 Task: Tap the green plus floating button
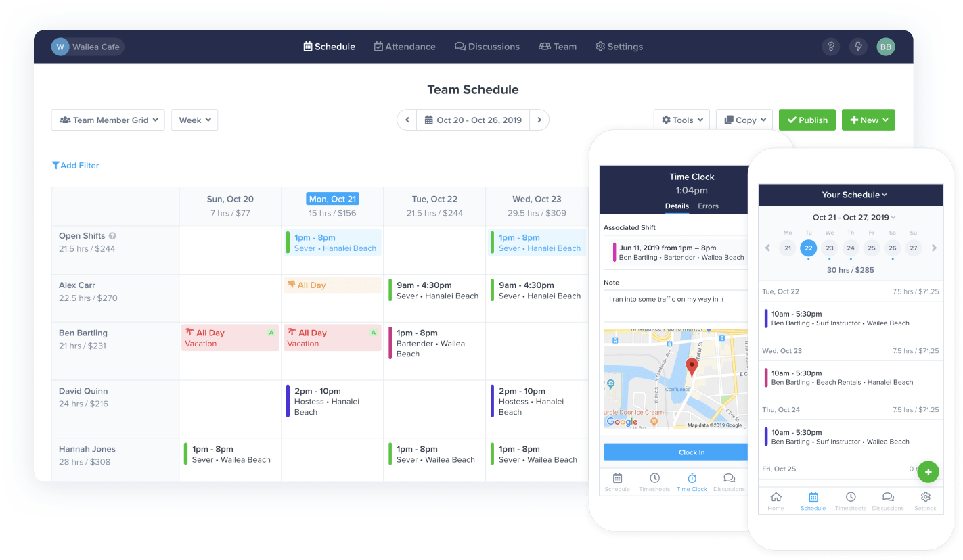[x=928, y=472]
